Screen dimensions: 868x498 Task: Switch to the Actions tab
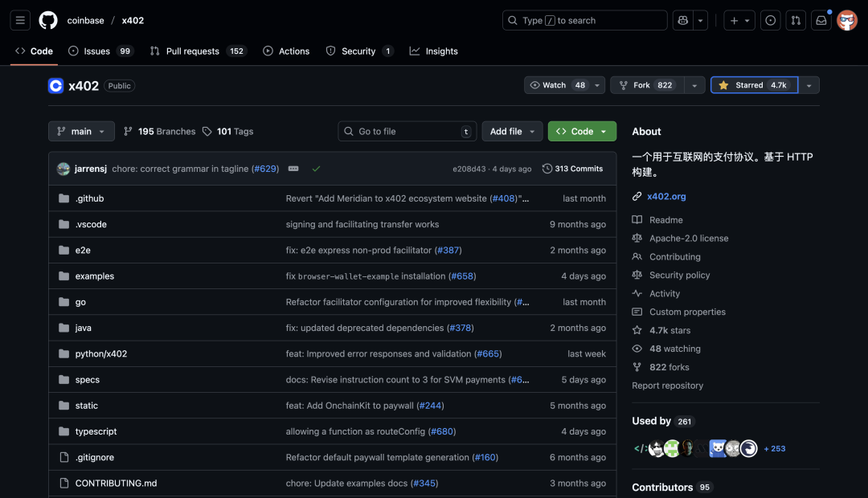click(286, 51)
